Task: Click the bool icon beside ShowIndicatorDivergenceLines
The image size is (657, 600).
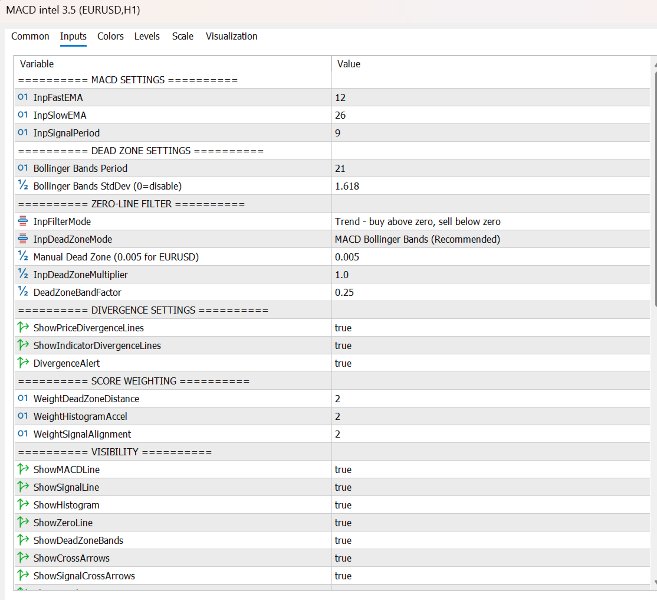Action: pyautogui.click(x=23, y=345)
